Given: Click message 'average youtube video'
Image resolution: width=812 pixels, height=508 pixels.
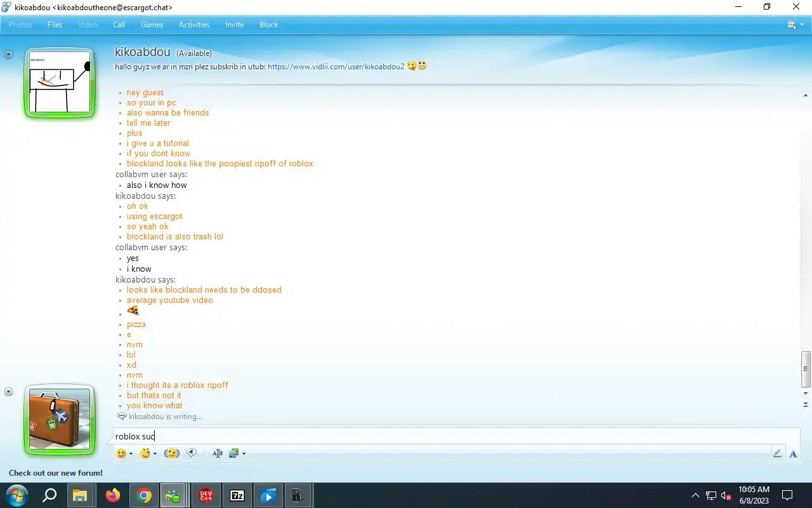Looking at the screenshot, I should (170, 300).
